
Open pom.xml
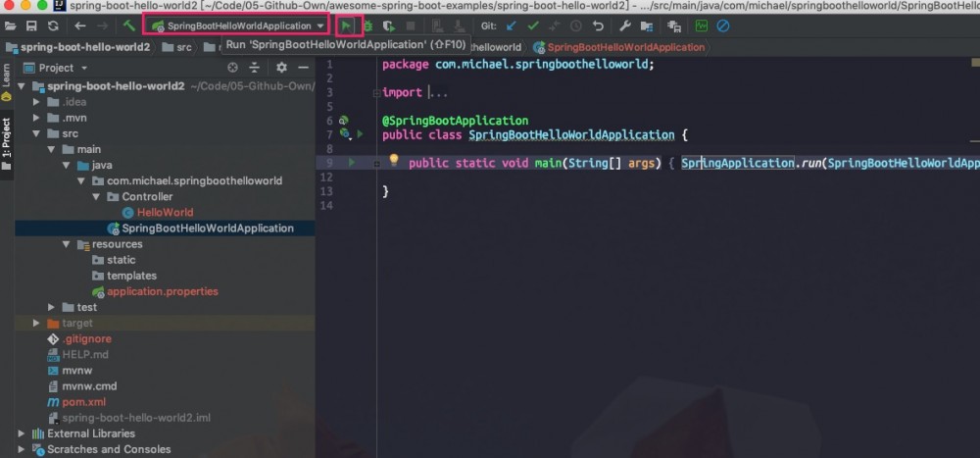click(83, 402)
